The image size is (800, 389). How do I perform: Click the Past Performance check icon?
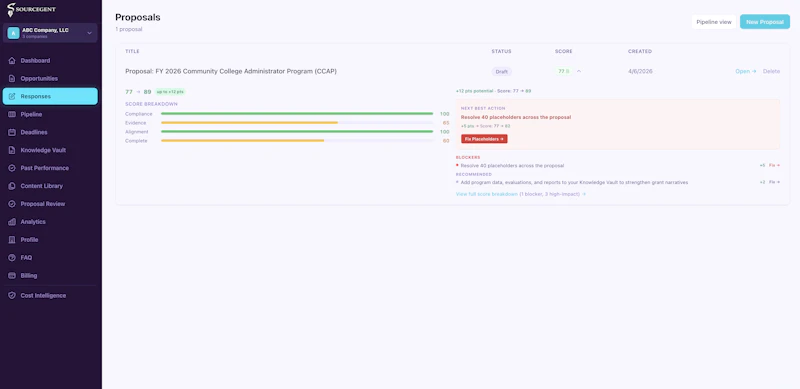pyautogui.click(x=12, y=168)
